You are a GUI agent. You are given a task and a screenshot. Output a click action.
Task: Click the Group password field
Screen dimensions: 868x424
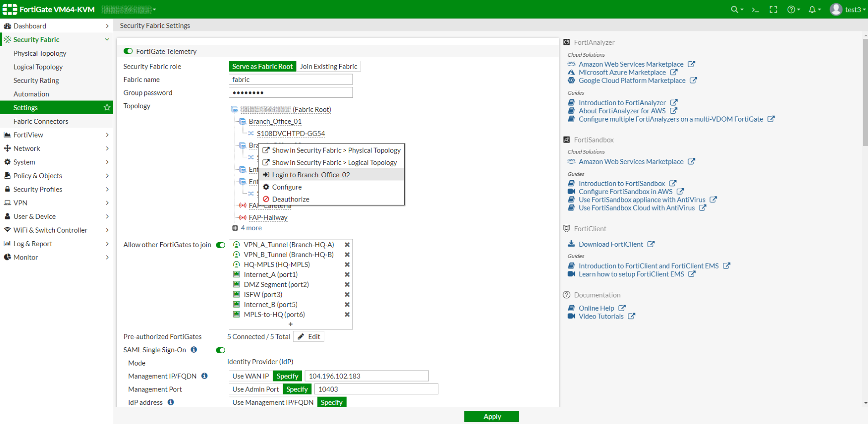(x=291, y=93)
